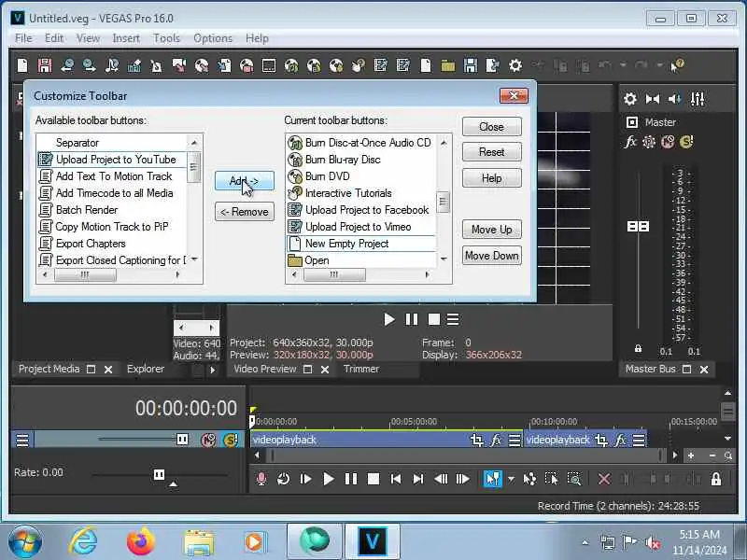Show more docked tabs arrow next to Explorer
747x560 pixels.
pyautogui.click(x=213, y=370)
